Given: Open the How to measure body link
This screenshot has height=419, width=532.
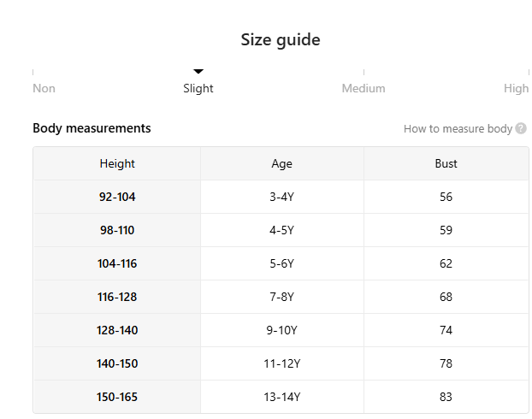Looking at the screenshot, I should point(458,129).
